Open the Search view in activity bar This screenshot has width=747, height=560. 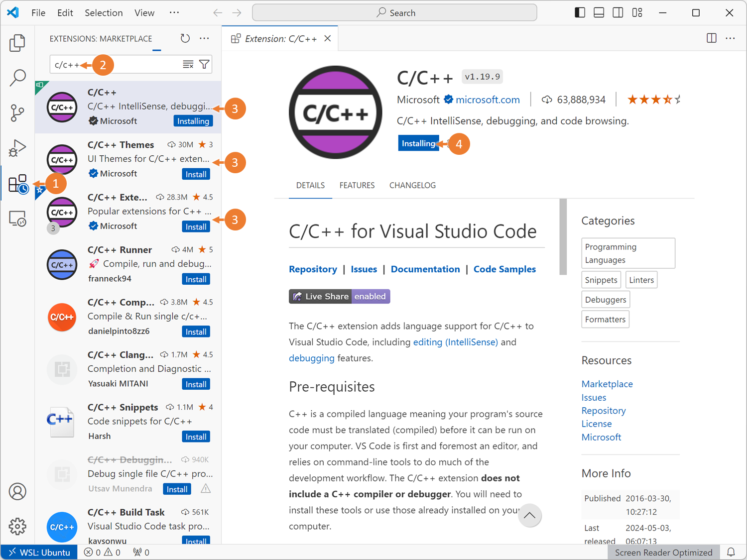[x=17, y=78]
